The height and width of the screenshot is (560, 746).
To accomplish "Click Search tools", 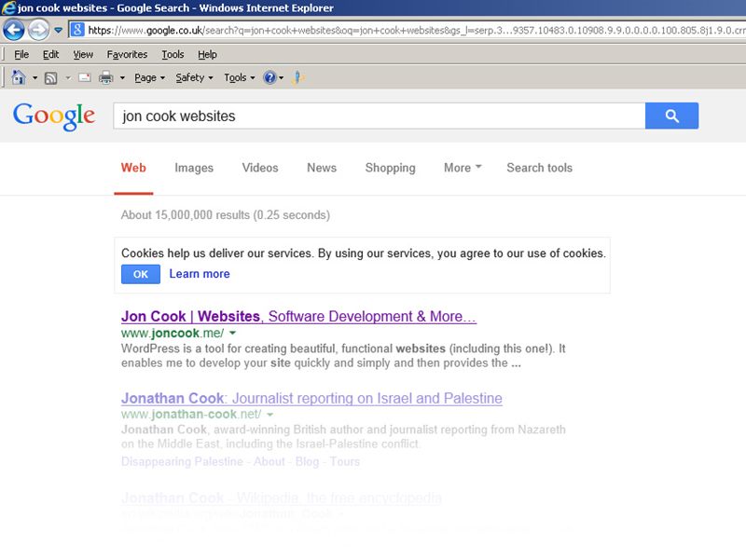I will tap(539, 168).
